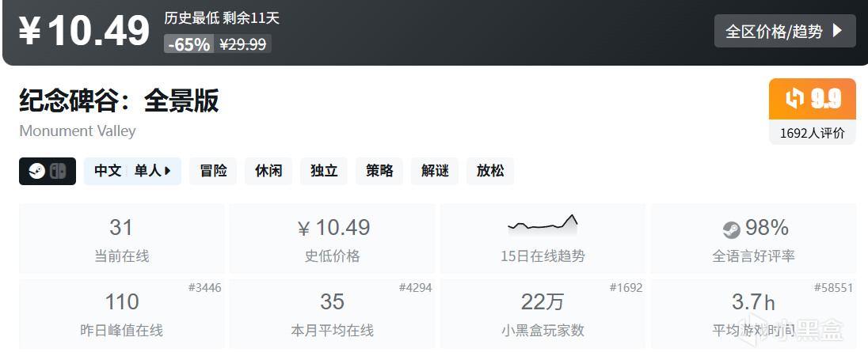The height and width of the screenshot is (356, 868).
Task: Open the 全区价格/趋势 regional price trends button
Action: [x=784, y=31]
